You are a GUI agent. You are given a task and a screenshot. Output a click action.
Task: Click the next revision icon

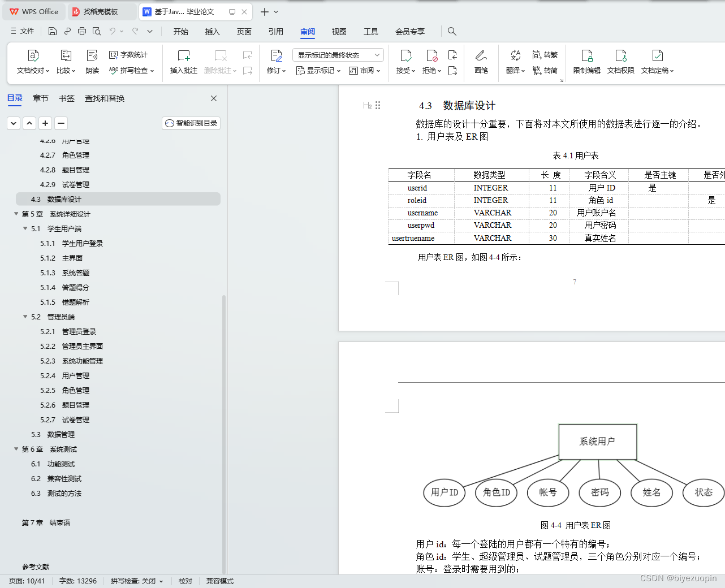click(452, 71)
